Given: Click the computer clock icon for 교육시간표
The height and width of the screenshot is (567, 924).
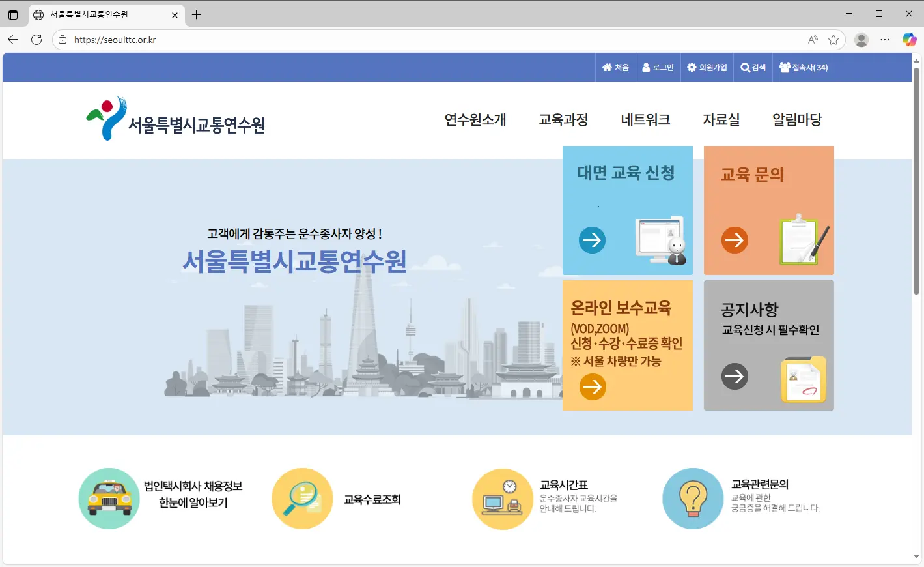Looking at the screenshot, I should click(x=502, y=499).
